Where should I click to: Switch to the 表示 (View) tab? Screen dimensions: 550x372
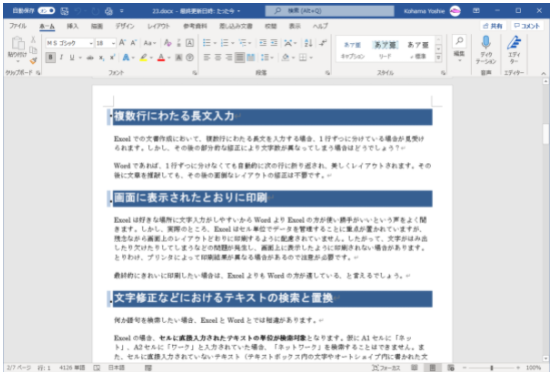pos(295,26)
